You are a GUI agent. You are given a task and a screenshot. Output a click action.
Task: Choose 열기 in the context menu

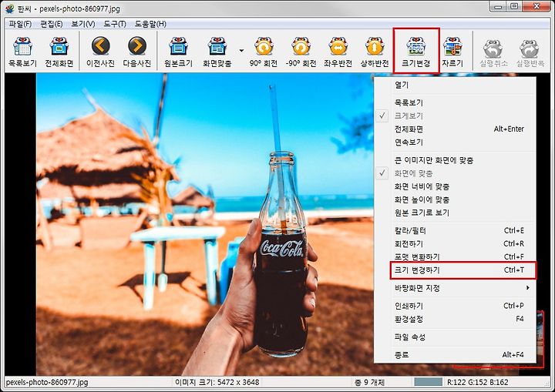[x=455, y=85]
